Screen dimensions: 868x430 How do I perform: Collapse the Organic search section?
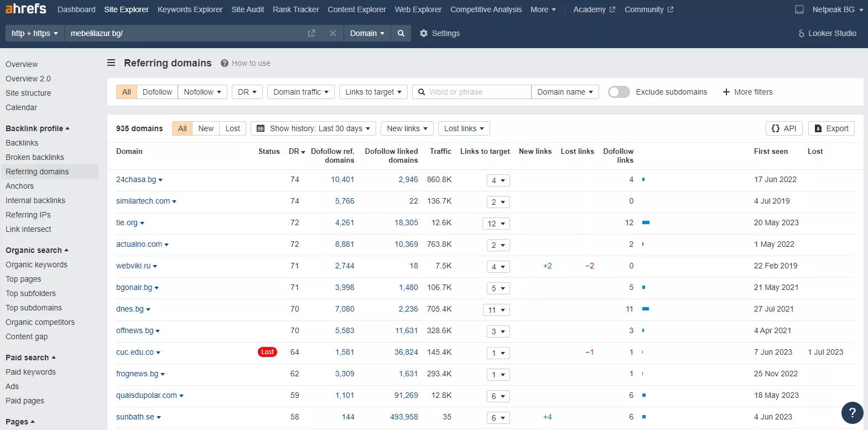(x=37, y=250)
